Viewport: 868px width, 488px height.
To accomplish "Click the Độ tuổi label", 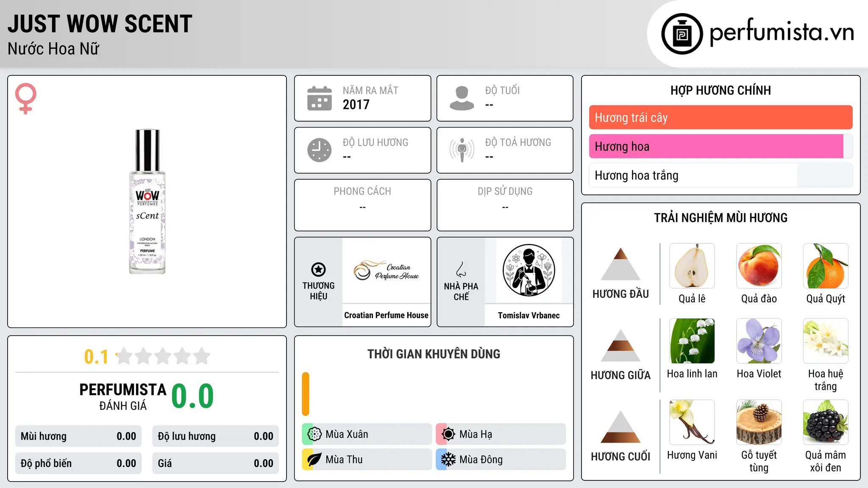I will pos(502,90).
